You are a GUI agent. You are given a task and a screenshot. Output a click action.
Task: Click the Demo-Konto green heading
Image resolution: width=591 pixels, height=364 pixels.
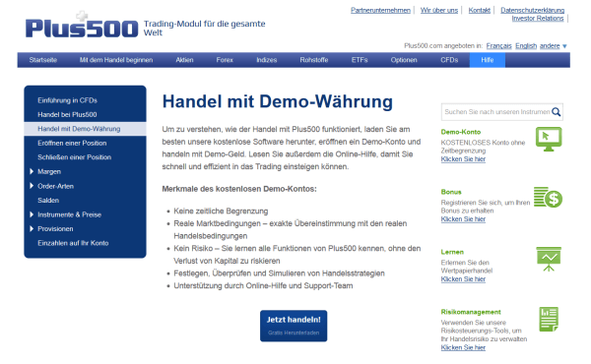pyautogui.click(x=461, y=132)
